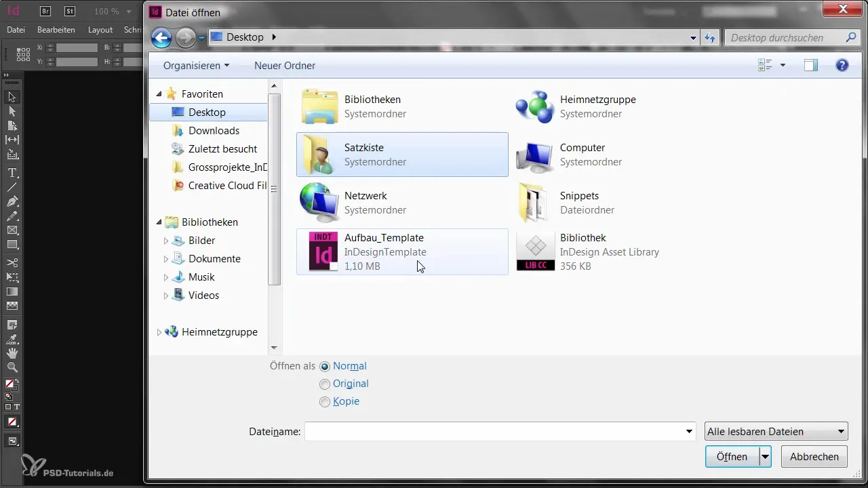868x488 pixels.
Task: Click the Desktop breadcrumb in address bar
Action: (245, 37)
